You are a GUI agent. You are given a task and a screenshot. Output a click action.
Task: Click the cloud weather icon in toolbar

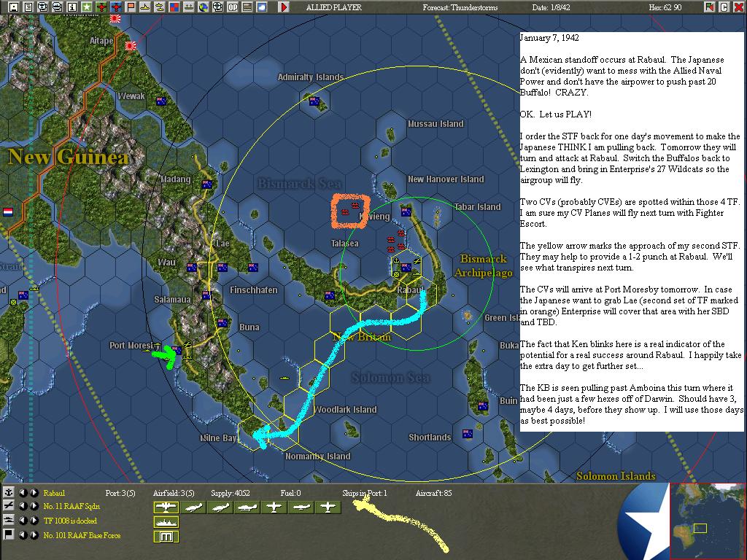click(x=262, y=7)
